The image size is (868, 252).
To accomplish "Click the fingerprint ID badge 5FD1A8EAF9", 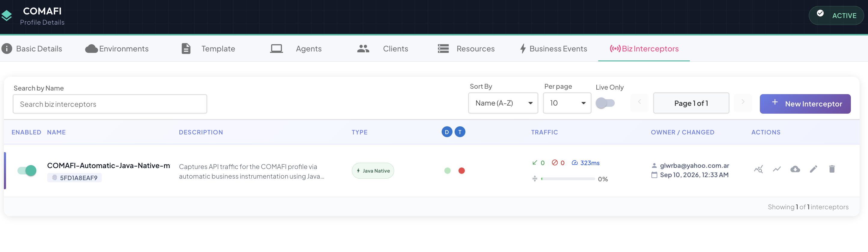I will coord(75,178).
